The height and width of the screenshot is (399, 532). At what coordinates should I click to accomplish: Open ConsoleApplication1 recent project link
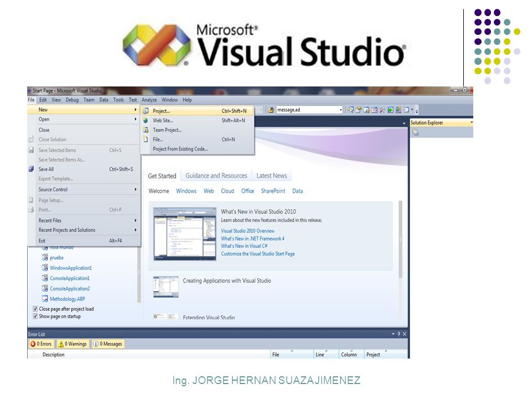pyautogui.click(x=70, y=278)
